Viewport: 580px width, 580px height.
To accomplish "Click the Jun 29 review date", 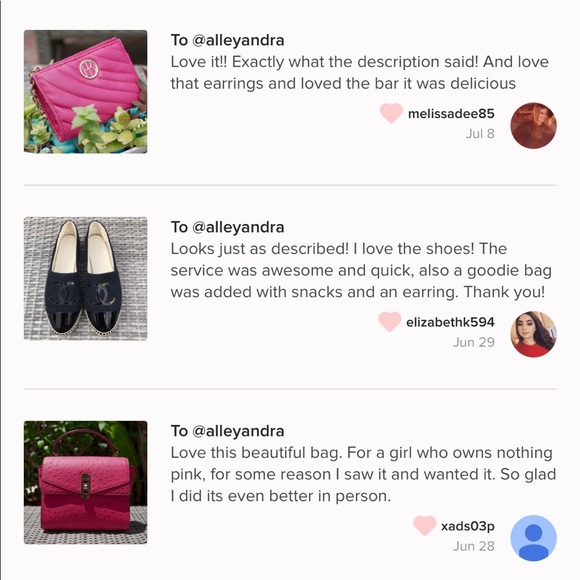I will coord(474,342).
